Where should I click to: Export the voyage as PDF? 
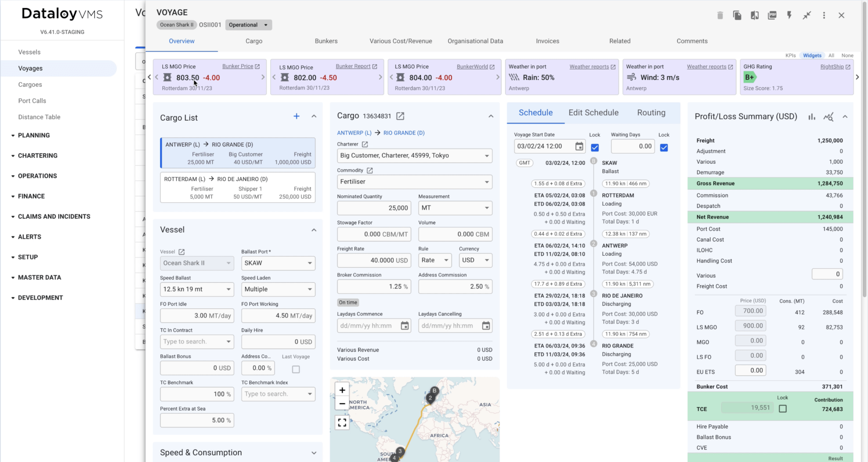pyautogui.click(x=772, y=15)
